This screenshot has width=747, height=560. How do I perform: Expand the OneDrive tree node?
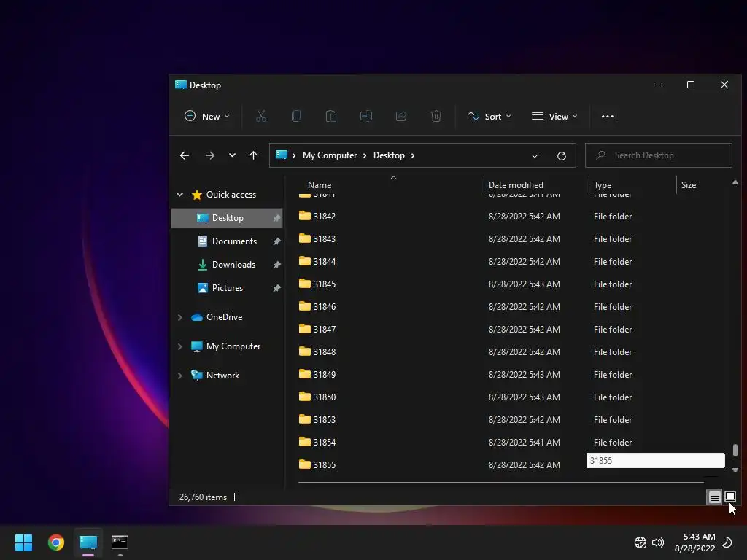179,317
